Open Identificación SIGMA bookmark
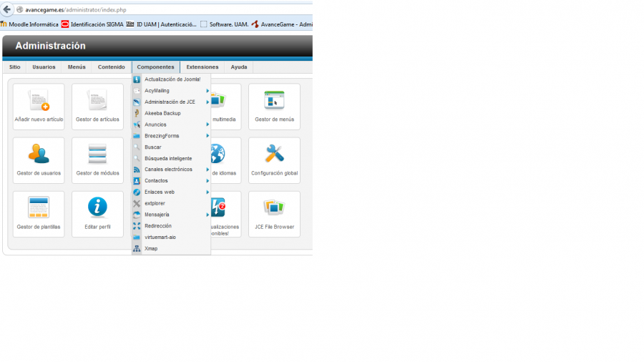Viewport: 644px width, 362px height. 92,24
